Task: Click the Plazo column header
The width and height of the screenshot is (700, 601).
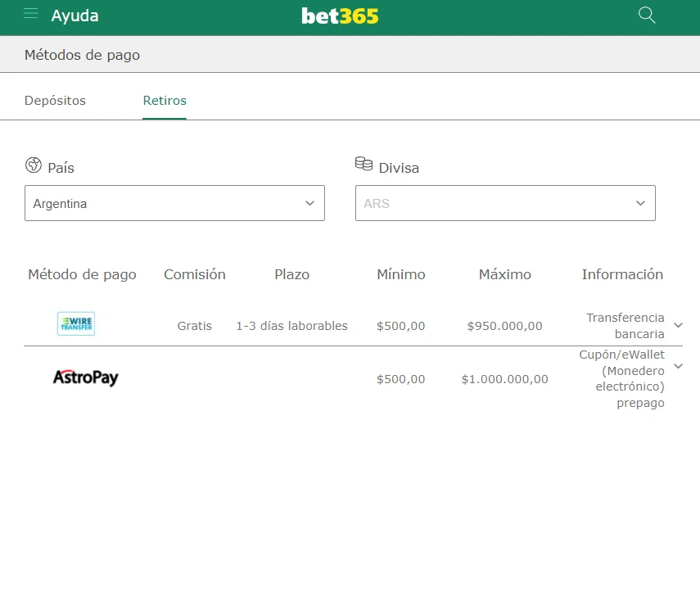Action: click(x=292, y=274)
